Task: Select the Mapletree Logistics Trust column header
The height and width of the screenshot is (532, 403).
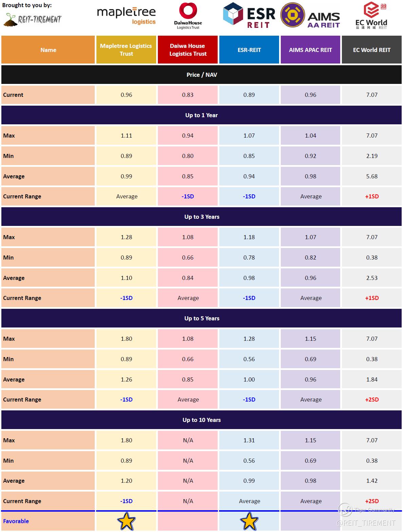Action: (126, 50)
